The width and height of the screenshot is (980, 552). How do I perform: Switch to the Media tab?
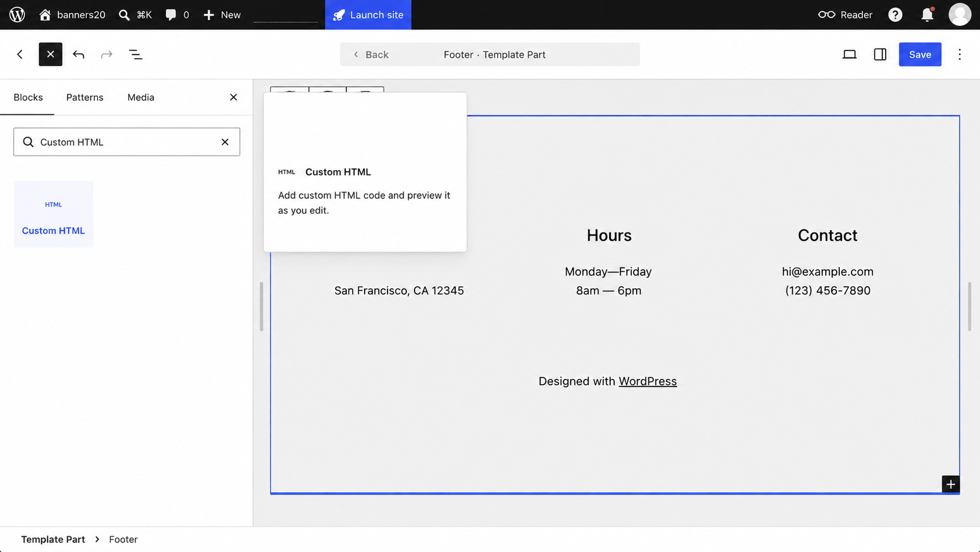141,97
